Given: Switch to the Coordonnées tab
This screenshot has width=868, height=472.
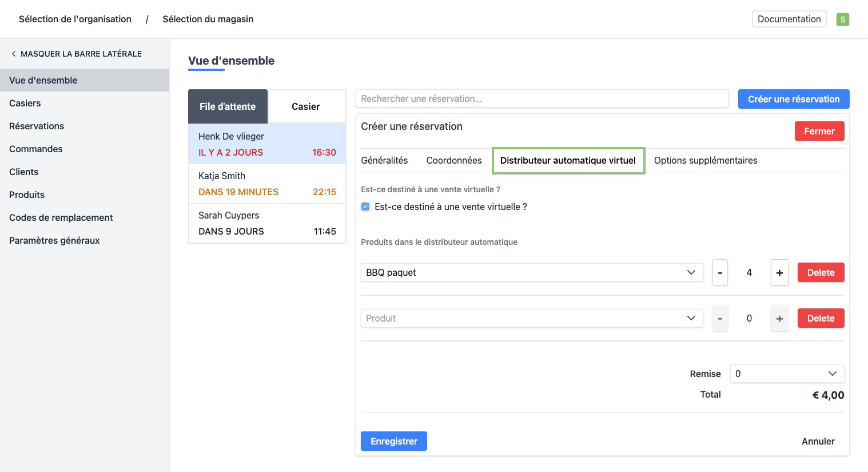Looking at the screenshot, I should (454, 160).
